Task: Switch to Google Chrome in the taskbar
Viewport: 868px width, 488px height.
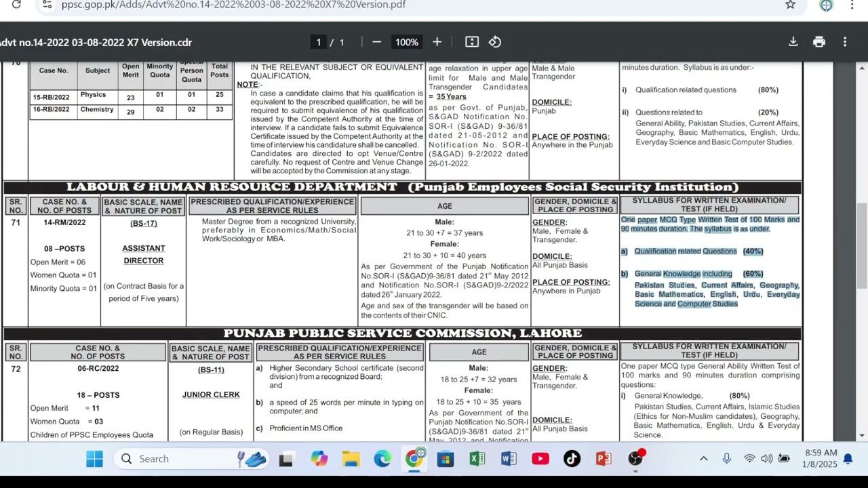Action: click(x=414, y=459)
